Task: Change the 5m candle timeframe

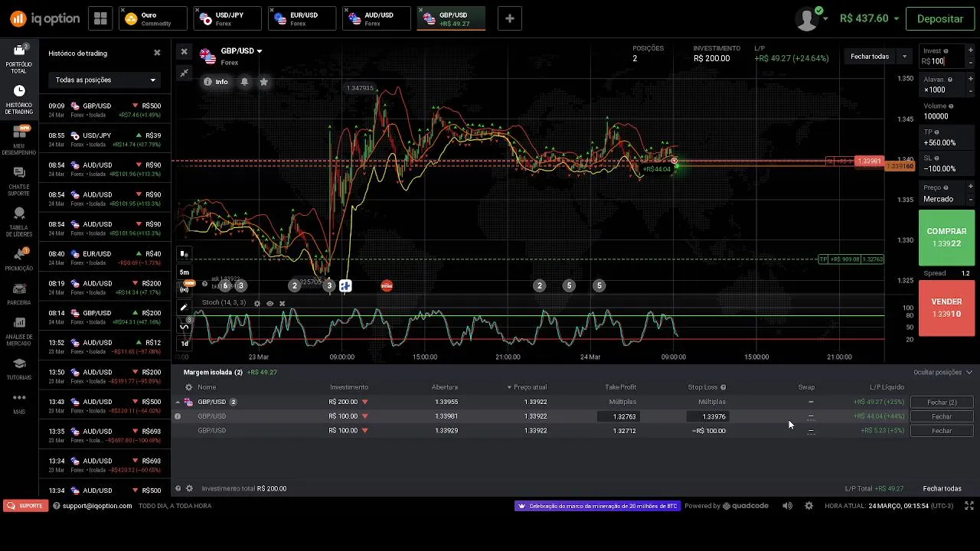Action: 184,272
